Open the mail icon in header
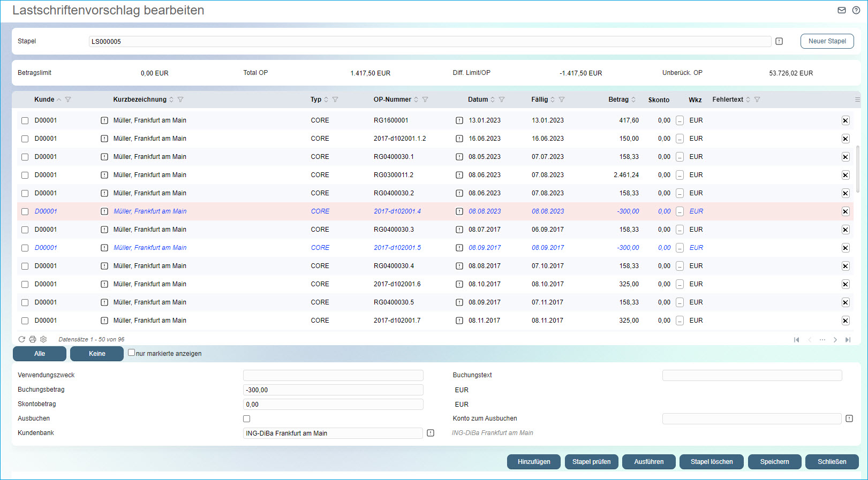Image resolution: width=868 pixels, height=480 pixels. point(842,10)
